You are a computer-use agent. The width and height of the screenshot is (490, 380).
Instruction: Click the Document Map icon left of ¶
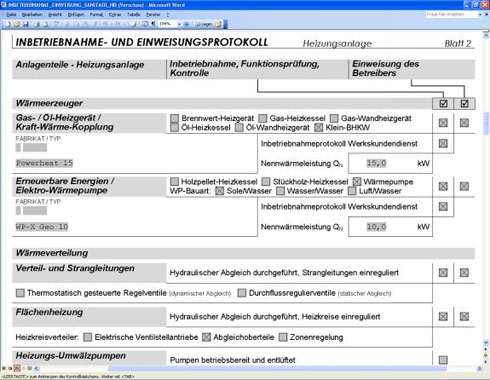(x=145, y=24)
